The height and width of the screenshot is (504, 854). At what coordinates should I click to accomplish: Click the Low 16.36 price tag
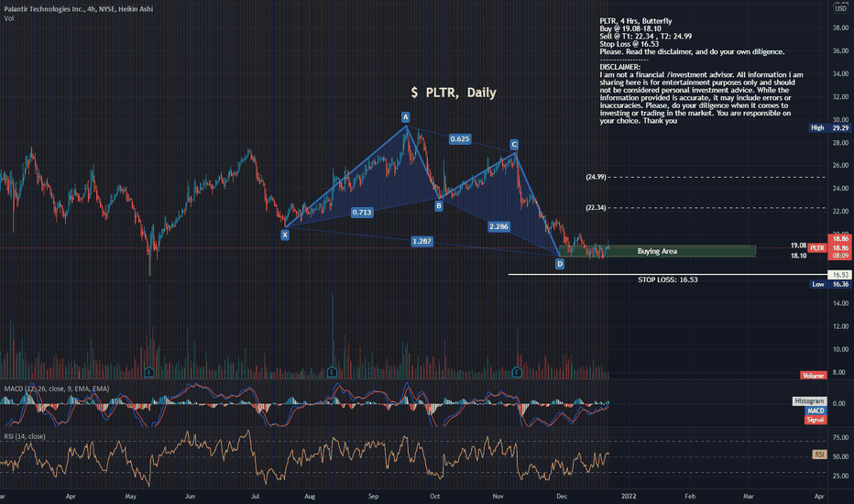point(829,284)
